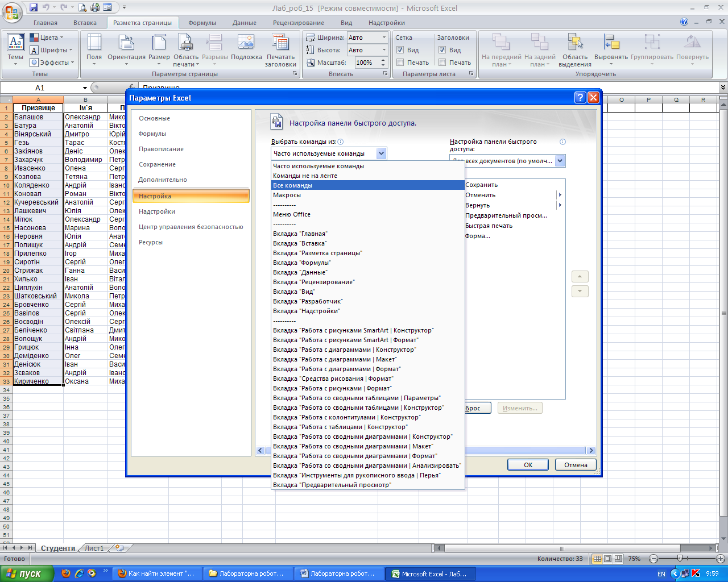Screen dimensions: 728x582
Task: Click Kaspersky icon in system tray
Action: [695, 573]
